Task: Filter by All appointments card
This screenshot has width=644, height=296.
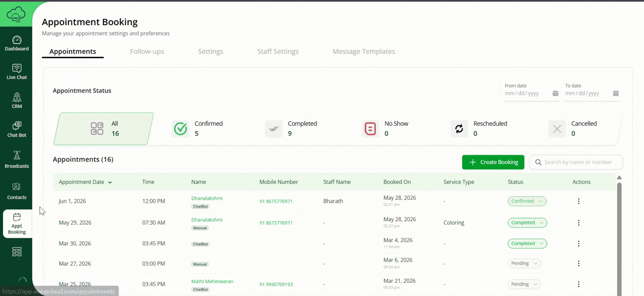Action: [x=104, y=129]
